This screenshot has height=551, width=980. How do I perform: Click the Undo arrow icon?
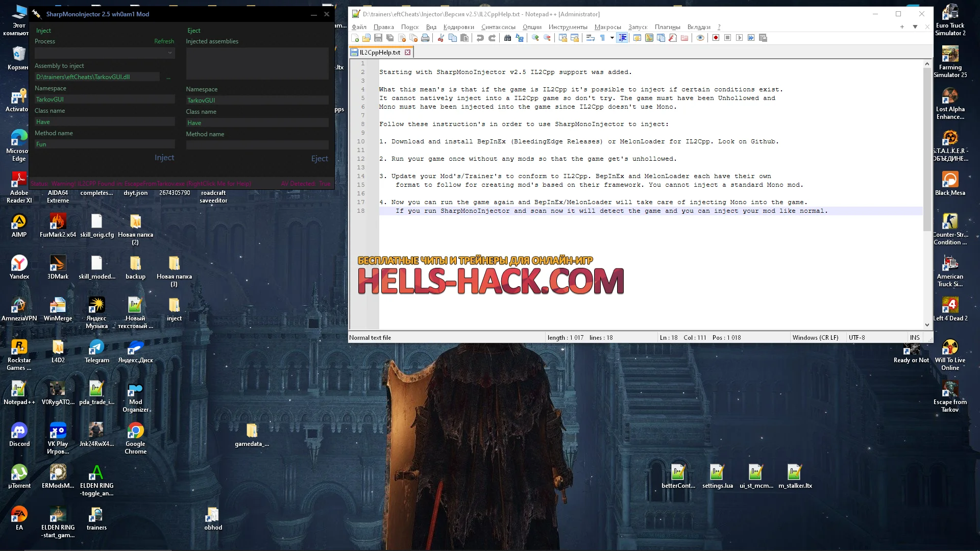click(x=480, y=38)
